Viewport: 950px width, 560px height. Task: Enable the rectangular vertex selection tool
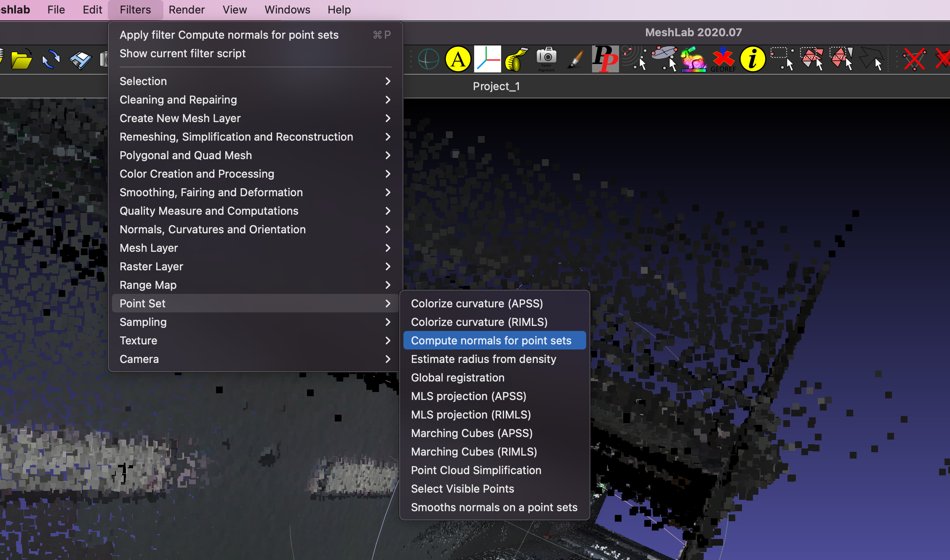pos(782,59)
